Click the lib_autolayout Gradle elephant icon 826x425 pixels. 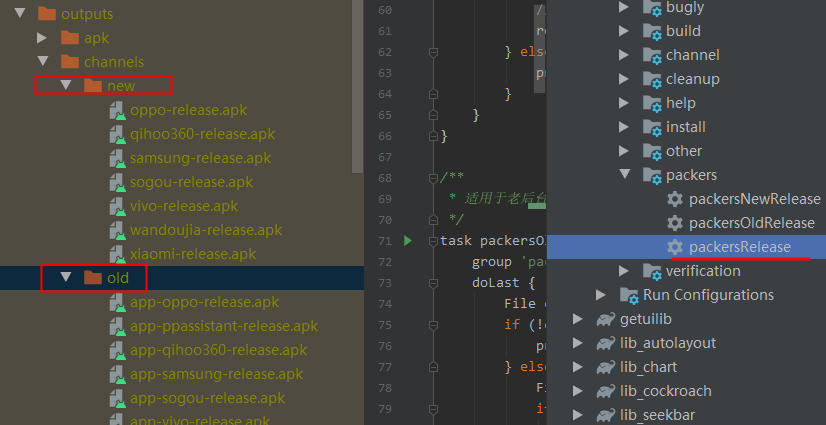point(606,343)
